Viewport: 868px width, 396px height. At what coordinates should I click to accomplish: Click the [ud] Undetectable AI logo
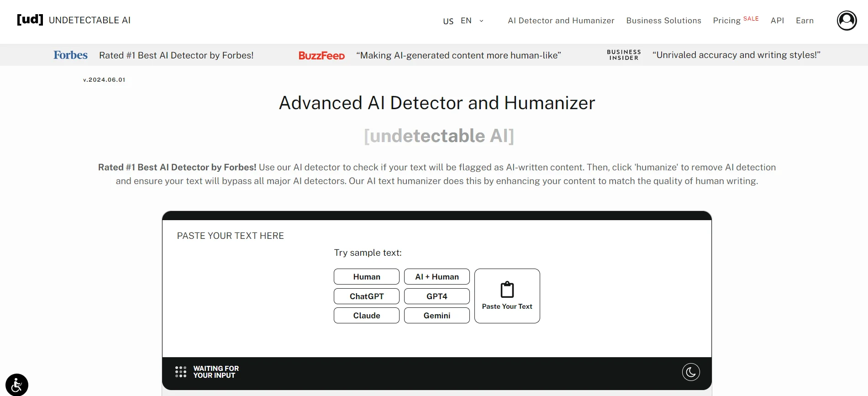pos(74,20)
